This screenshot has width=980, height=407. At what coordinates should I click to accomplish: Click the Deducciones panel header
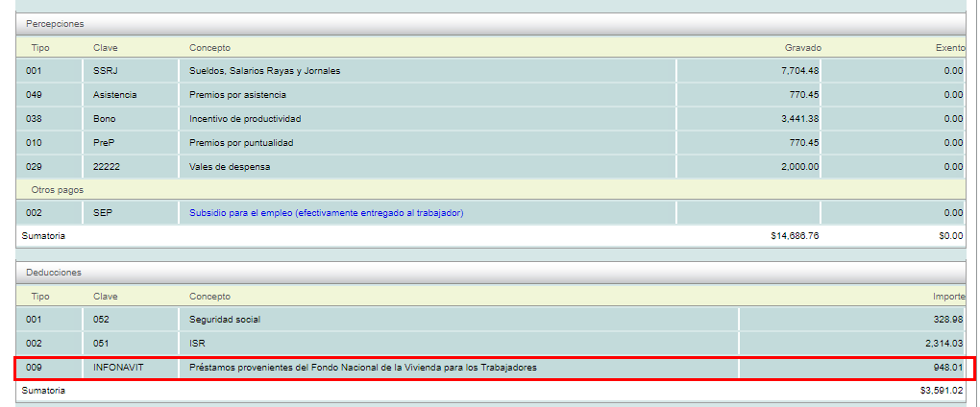[54, 272]
